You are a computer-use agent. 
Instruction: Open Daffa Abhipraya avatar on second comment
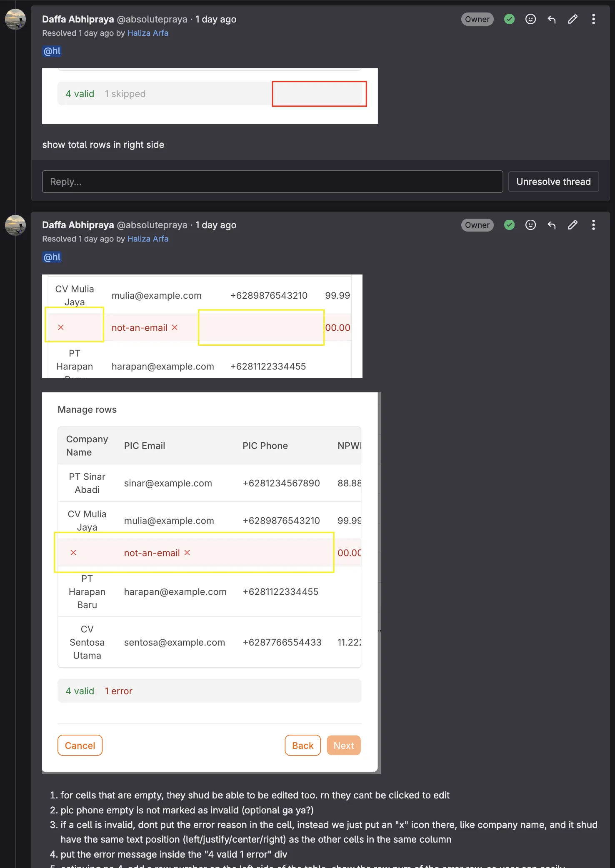tap(15, 225)
